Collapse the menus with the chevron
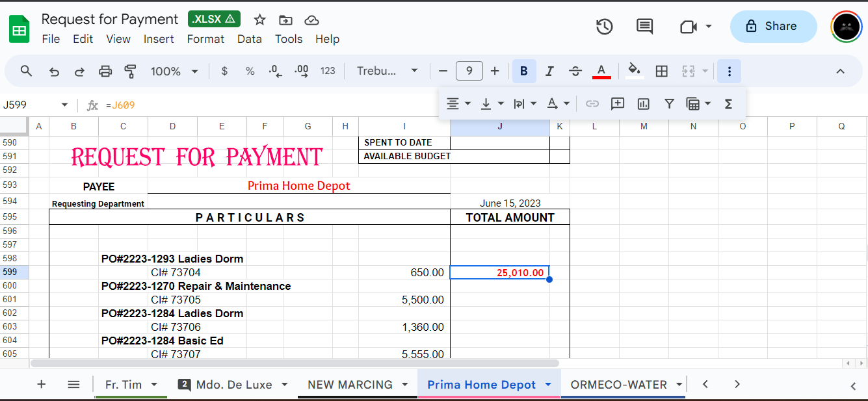 point(840,71)
